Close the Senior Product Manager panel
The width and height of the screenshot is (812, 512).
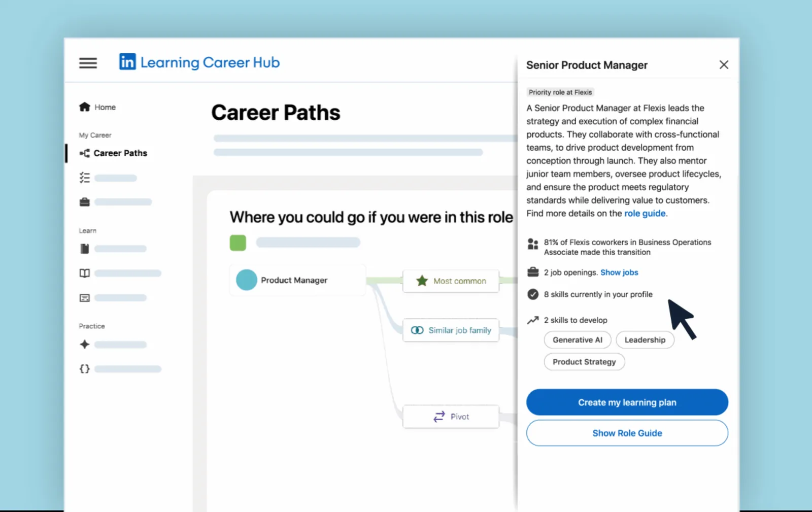click(x=724, y=64)
